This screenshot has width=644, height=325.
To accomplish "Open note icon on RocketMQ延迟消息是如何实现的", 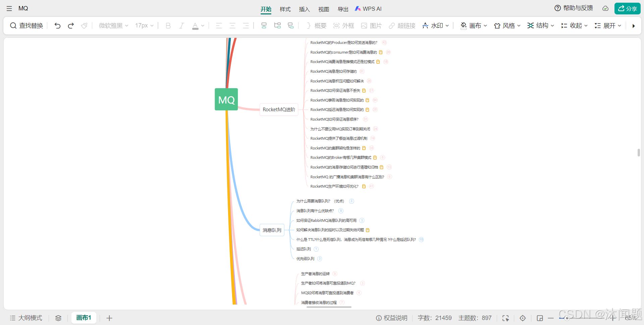I will pos(367,110).
